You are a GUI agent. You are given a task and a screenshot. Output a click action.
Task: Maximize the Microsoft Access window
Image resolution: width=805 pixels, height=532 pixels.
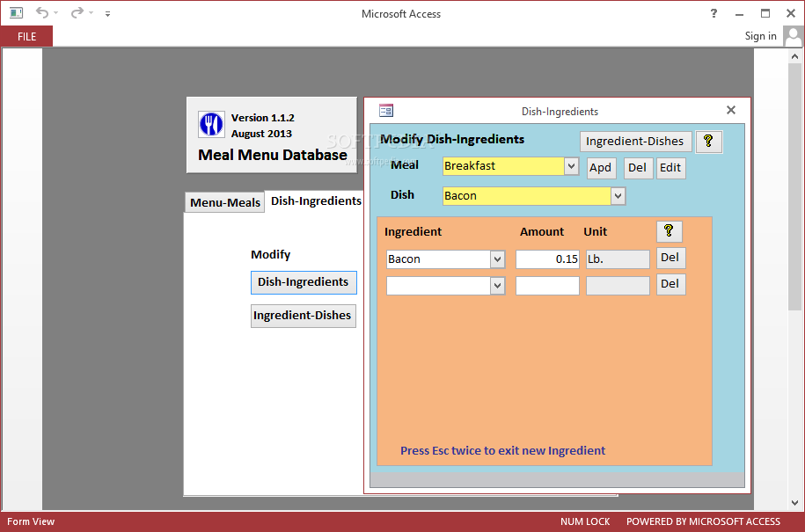click(x=765, y=13)
